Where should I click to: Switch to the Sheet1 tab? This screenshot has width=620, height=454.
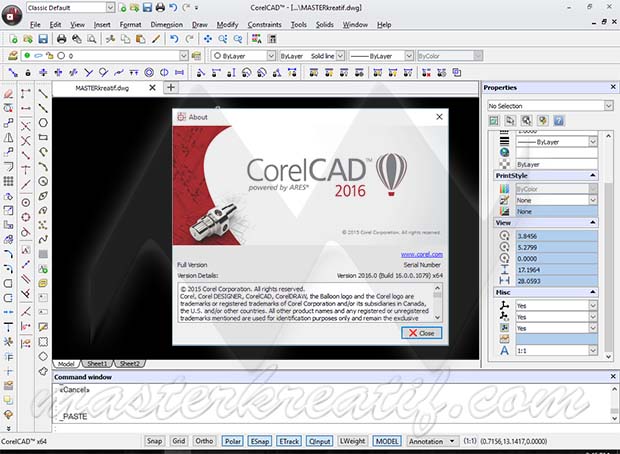pos(97,364)
